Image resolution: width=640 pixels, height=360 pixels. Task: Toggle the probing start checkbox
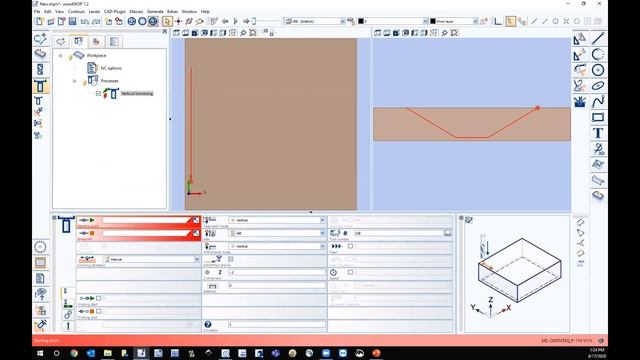(x=98, y=298)
